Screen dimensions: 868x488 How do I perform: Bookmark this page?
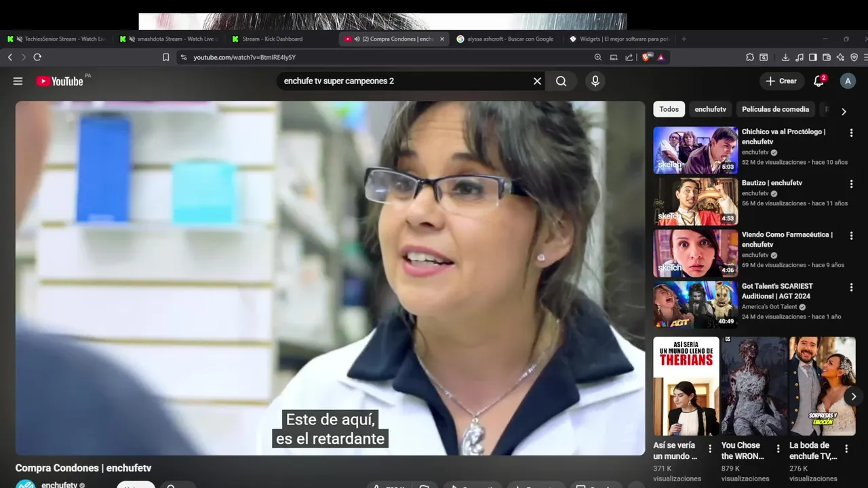[165, 58]
